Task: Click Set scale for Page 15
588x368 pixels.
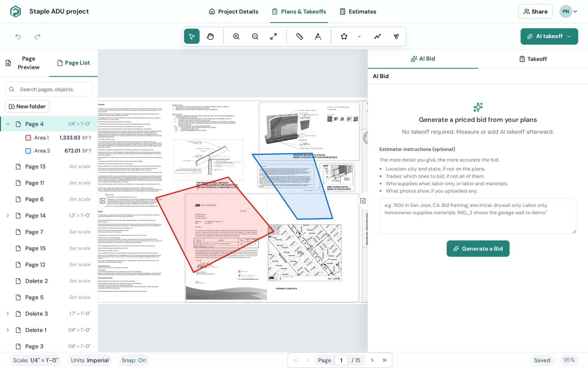Action: point(80,248)
